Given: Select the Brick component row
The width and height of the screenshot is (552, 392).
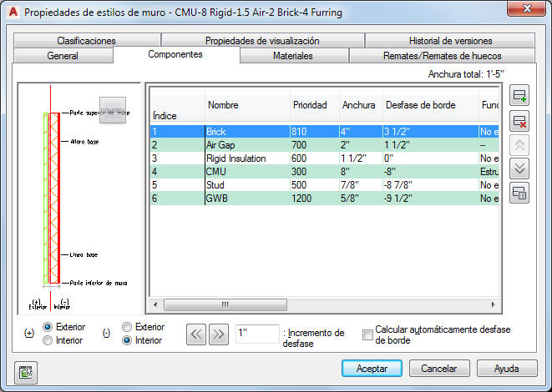Looking at the screenshot, I should (x=325, y=132).
